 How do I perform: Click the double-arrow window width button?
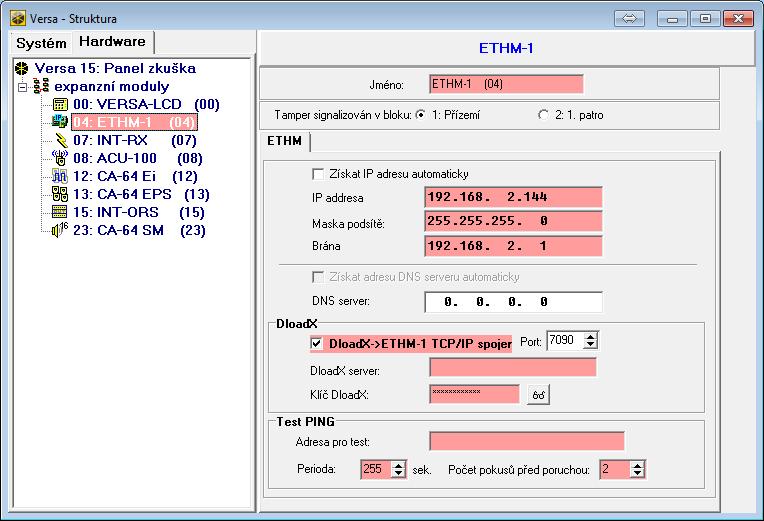629,19
